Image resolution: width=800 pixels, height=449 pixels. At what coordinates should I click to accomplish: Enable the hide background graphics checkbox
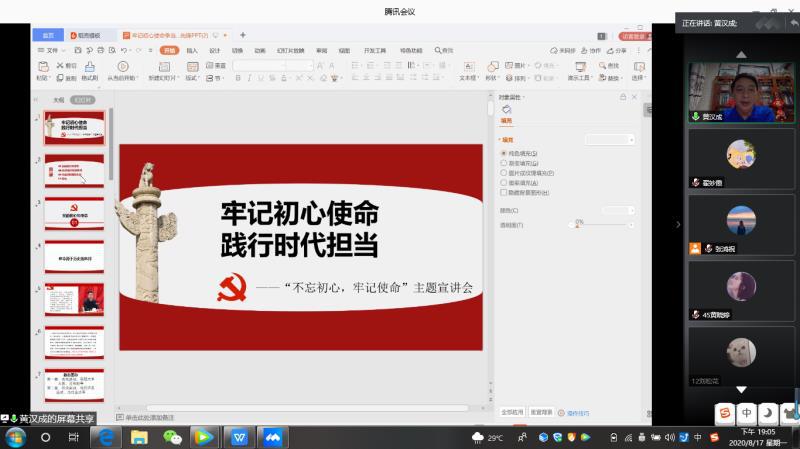coord(504,192)
